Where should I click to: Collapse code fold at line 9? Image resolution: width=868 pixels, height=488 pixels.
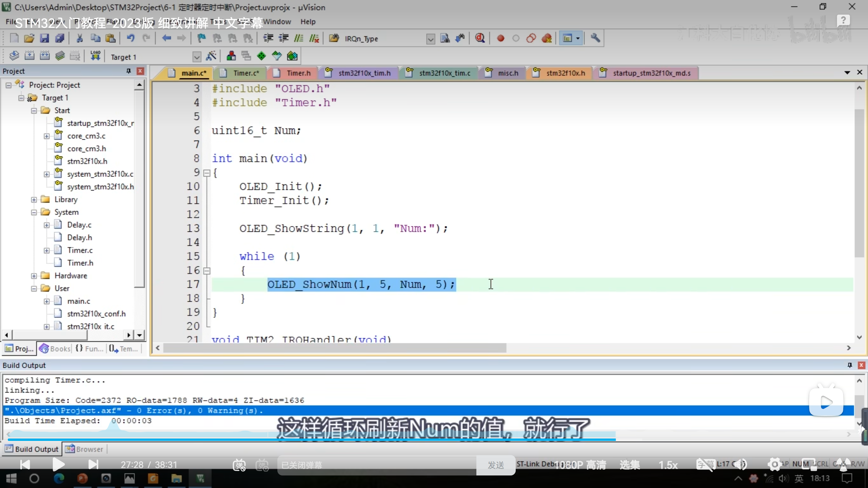(x=206, y=173)
